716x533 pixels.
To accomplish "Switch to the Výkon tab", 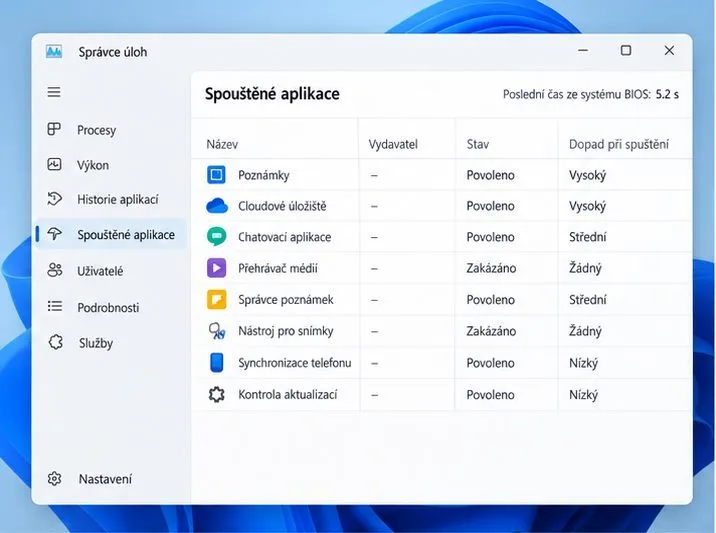I will click(x=93, y=165).
